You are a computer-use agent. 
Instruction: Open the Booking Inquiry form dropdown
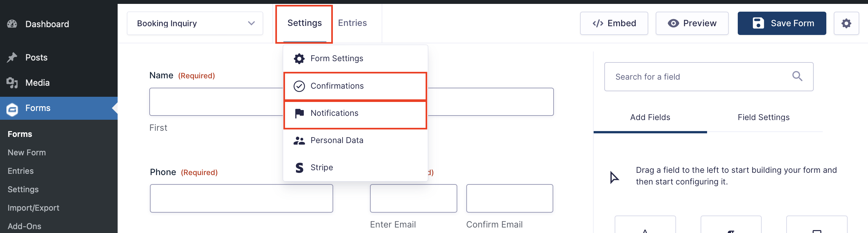tap(195, 23)
